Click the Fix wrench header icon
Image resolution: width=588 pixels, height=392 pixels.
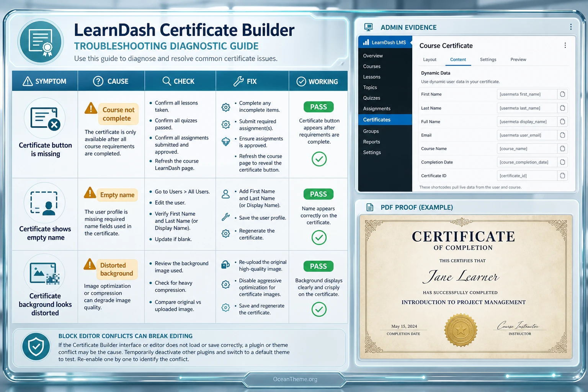pos(238,81)
